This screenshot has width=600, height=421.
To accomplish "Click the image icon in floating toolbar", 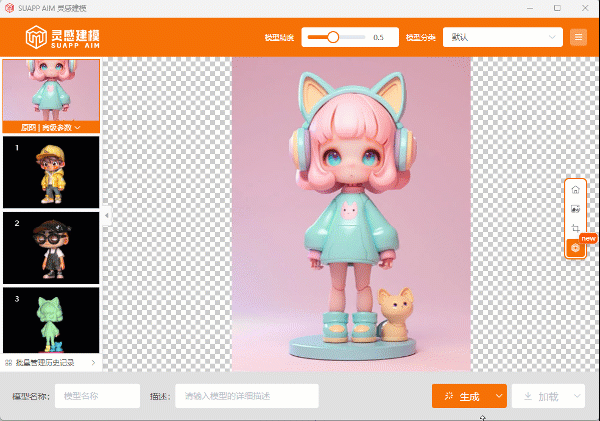I will 574,209.
